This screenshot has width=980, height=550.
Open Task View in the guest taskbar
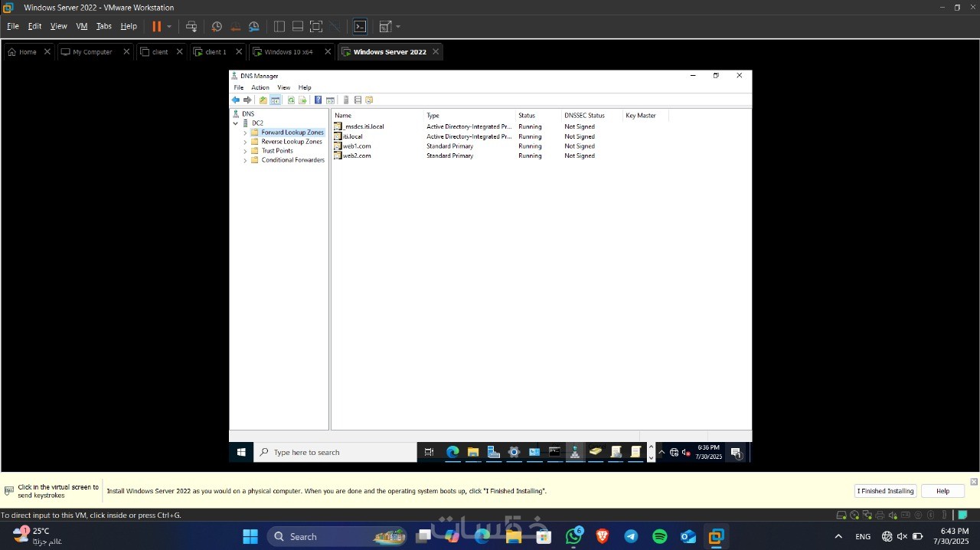(429, 452)
